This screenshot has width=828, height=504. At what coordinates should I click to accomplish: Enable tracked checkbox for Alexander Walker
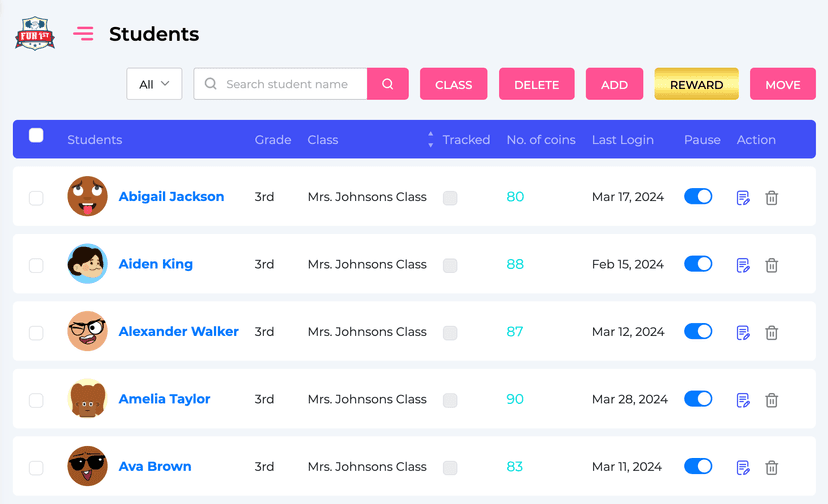pos(450,333)
